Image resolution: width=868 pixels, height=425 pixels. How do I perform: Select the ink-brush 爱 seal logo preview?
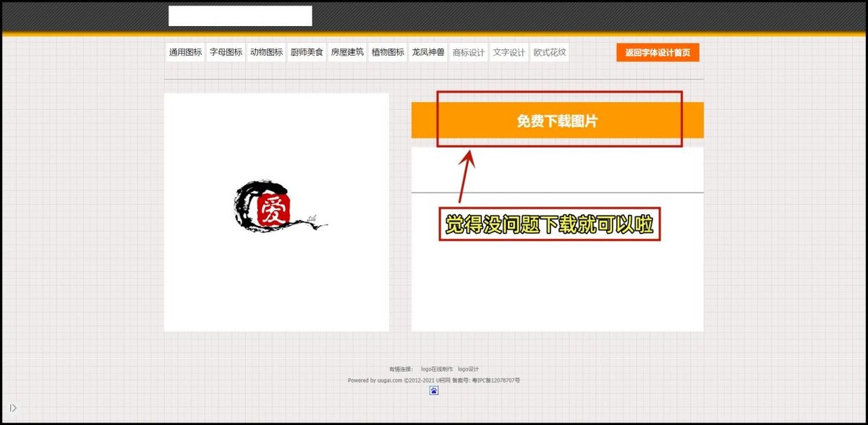(275, 210)
